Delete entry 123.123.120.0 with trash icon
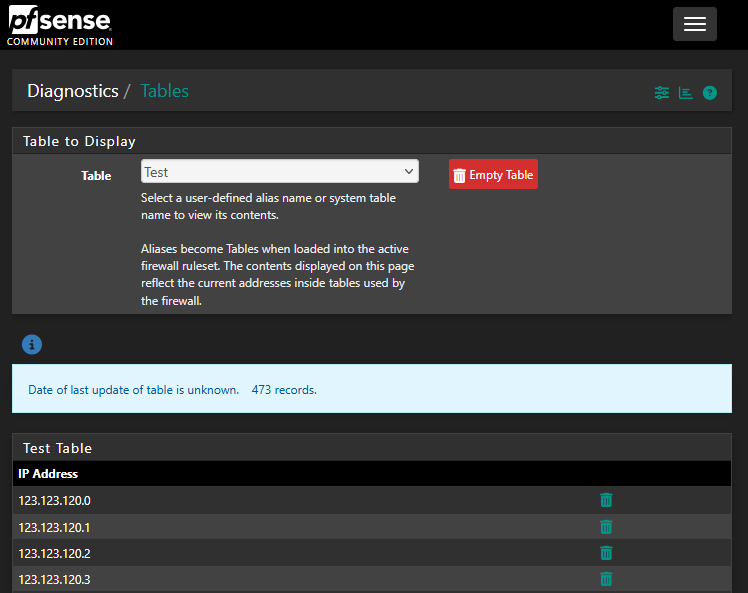This screenshot has width=748, height=593. tap(605, 500)
